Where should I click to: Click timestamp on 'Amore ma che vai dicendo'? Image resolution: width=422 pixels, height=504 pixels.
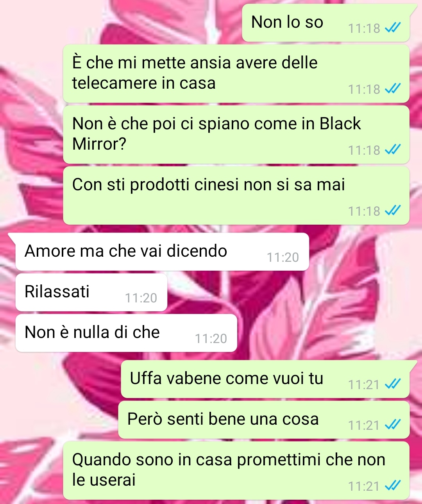(283, 257)
